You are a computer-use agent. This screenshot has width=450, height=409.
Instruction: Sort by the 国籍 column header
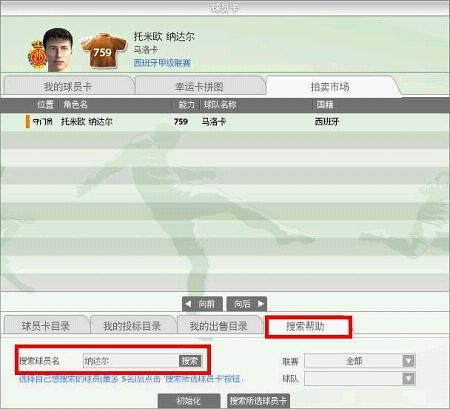(x=325, y=105)
